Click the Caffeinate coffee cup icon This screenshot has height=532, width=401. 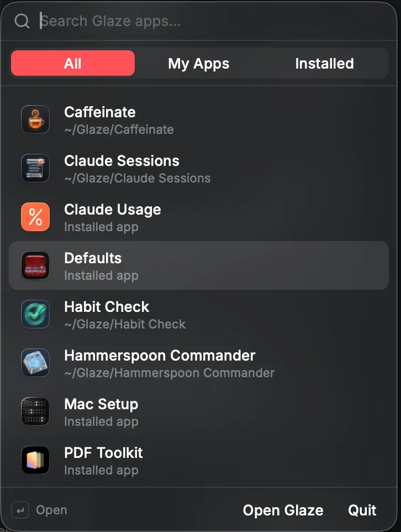tap(35, 119)
